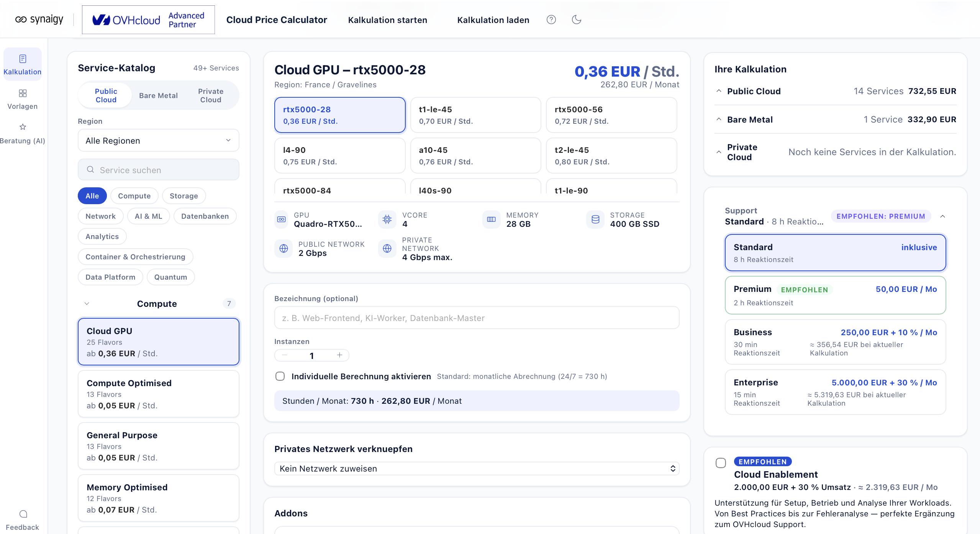Click the search magnifier icon
This screenshot has width=980, height=534.
point(90,170)
